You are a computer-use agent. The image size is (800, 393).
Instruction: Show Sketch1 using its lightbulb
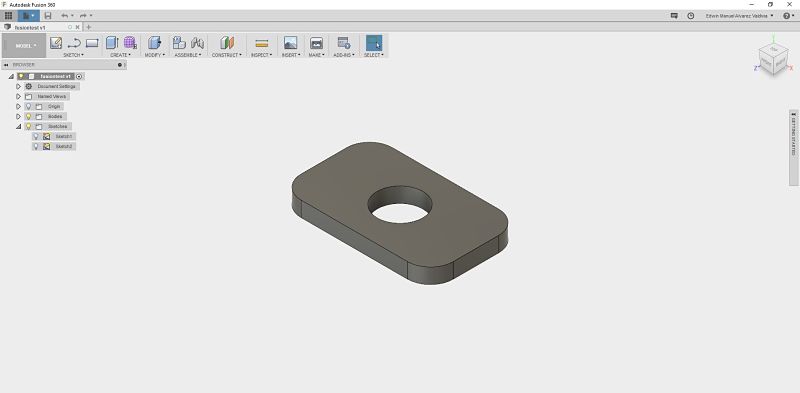tap(36, 136)
